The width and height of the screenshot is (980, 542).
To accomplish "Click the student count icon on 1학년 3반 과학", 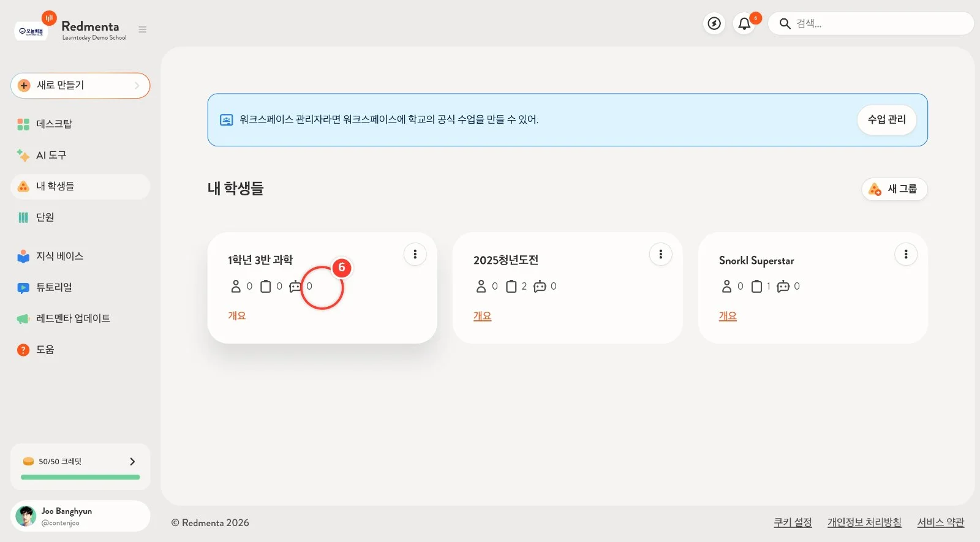I will point(236,286).
